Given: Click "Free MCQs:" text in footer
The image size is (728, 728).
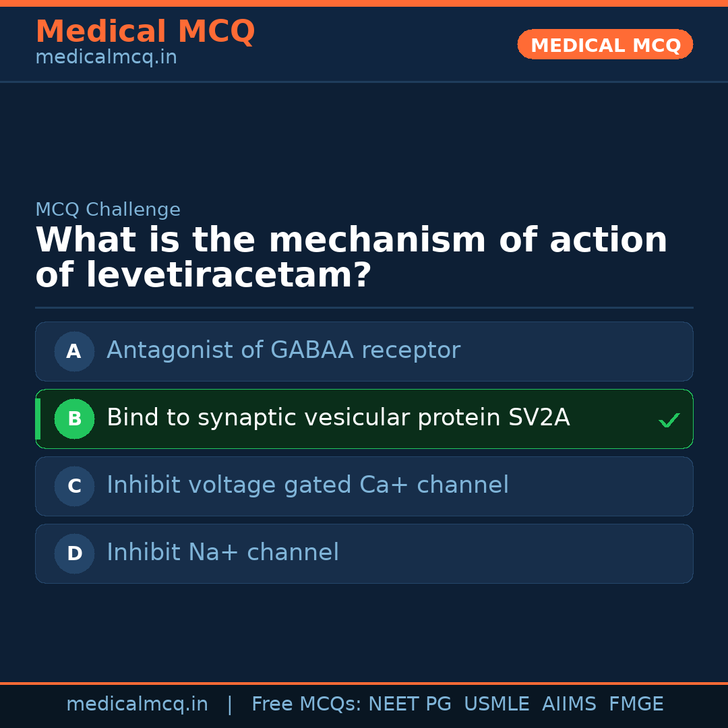Looking at the screenshot, I should (x=307, y=704).
